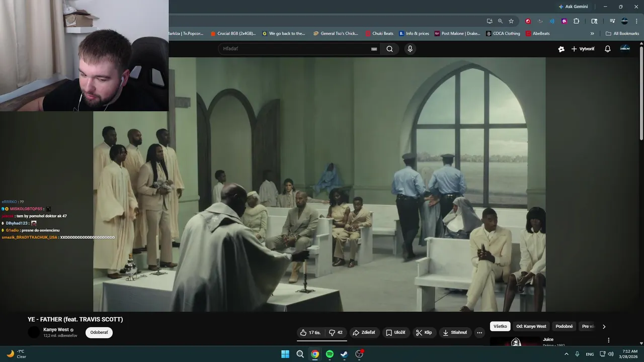This screenshot has height=362, width=644.
Task: Open the Chrome three-dot menu
Action: coord(635,21)
